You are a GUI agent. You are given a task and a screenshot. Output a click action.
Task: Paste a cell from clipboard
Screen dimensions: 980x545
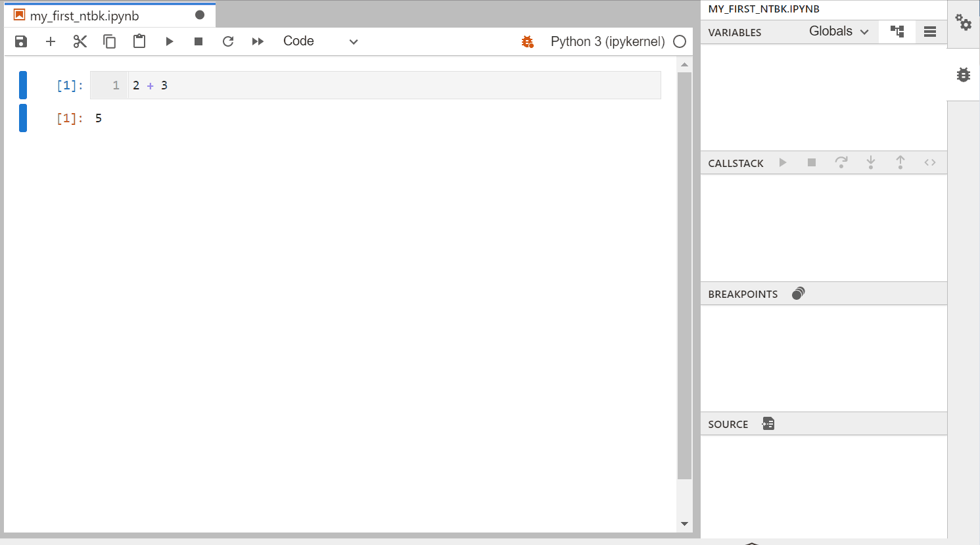click(139, 41)
